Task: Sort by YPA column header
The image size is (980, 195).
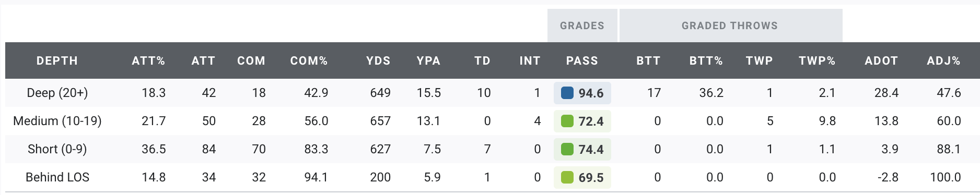Action: (x=428, y=60)
